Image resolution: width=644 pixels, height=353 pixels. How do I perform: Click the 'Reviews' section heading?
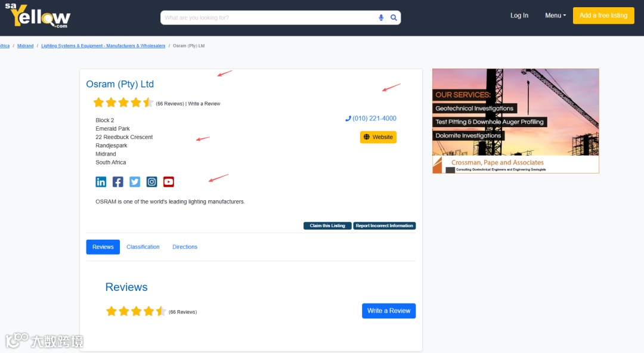pos(126,287)
